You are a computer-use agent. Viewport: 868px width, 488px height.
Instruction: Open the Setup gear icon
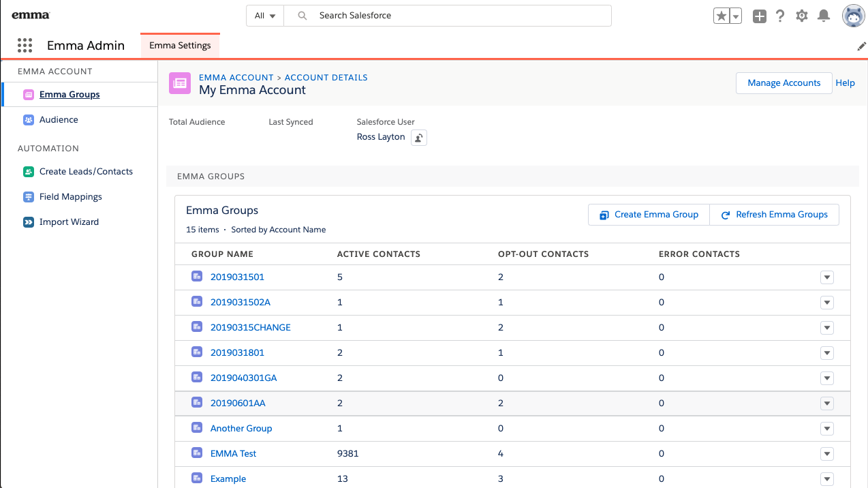click(x=802, y=16)
